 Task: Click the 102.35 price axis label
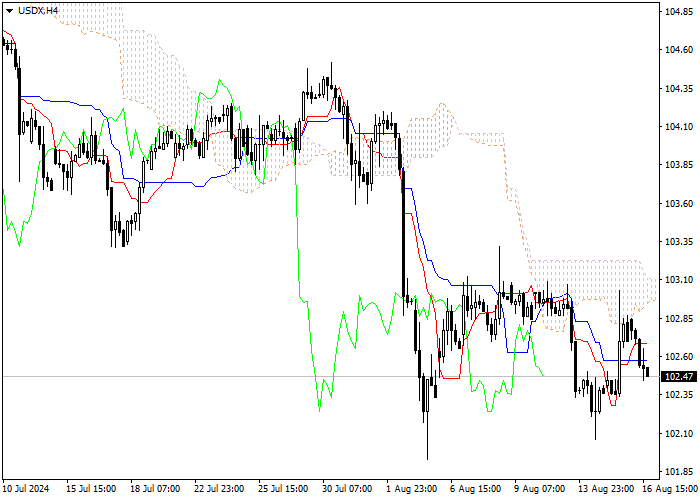679,395
